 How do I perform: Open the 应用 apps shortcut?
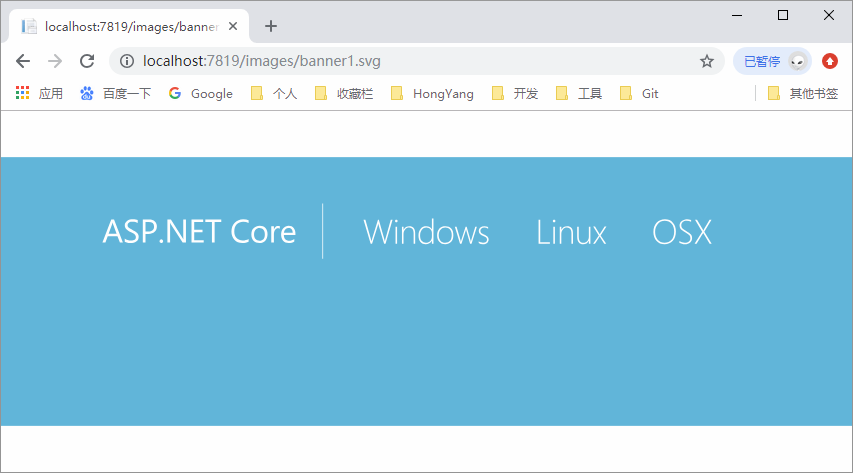(39, 94)
